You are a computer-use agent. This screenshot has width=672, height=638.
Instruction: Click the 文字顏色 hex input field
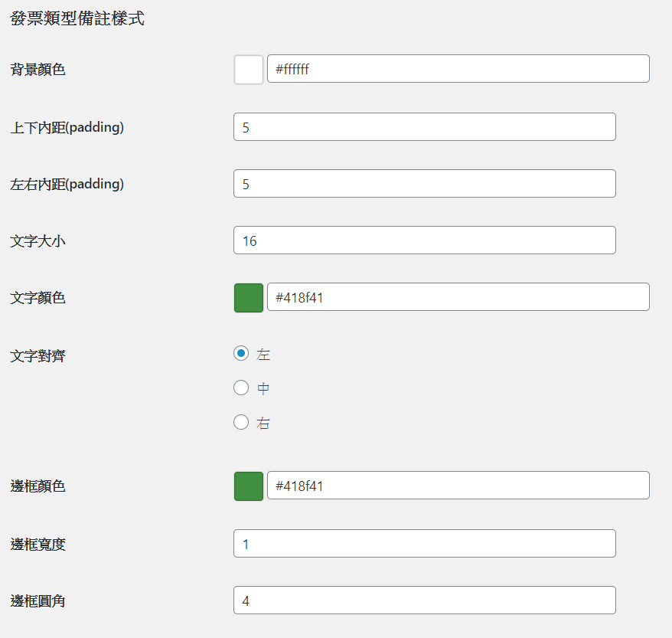pos(458,296)
